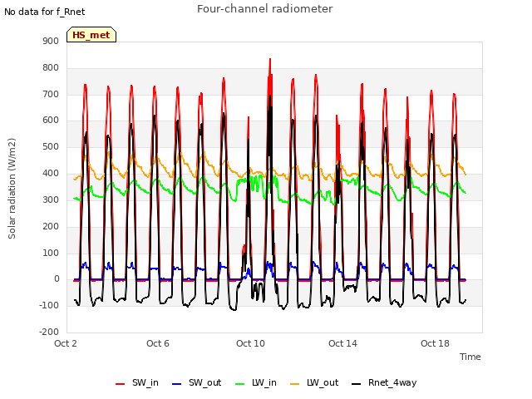Click the 500 y-axis tick label
The image size is (532, 399).
click(x=51, y=146)
